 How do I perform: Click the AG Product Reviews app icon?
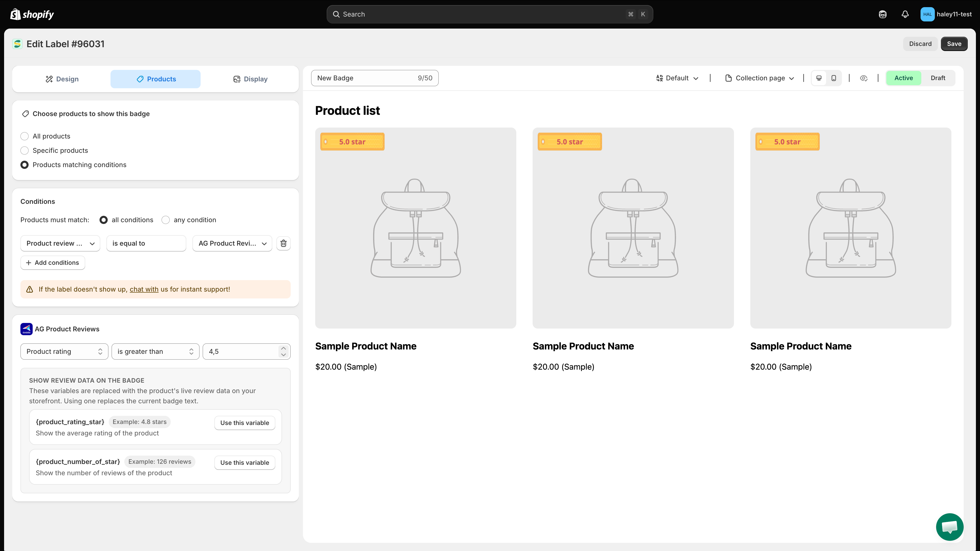click(27, 329)
